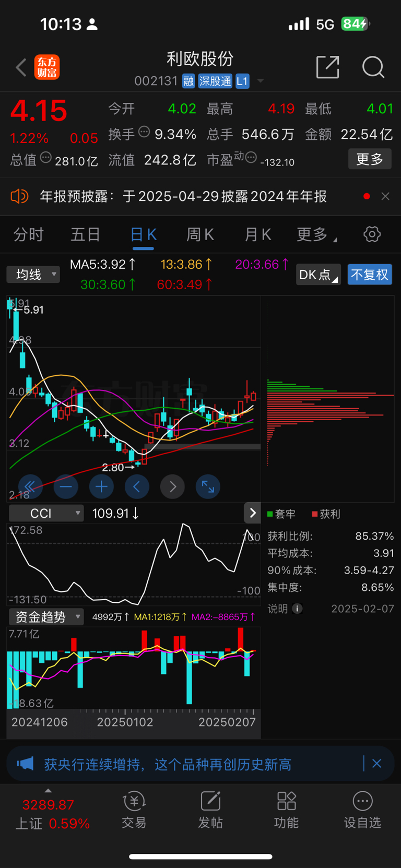This screenshot has width=401, height=868.
Task: Switch to the 月K tab
Action: 257,235
